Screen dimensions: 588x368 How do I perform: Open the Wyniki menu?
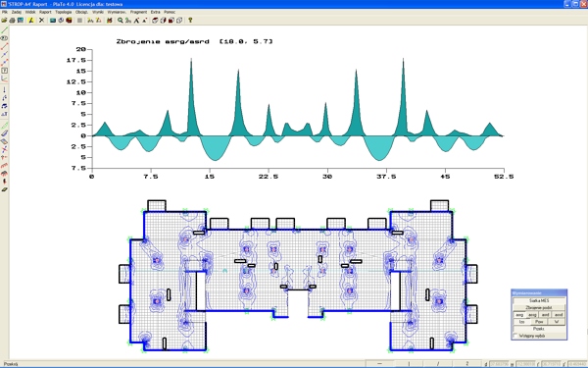point(98,12)
